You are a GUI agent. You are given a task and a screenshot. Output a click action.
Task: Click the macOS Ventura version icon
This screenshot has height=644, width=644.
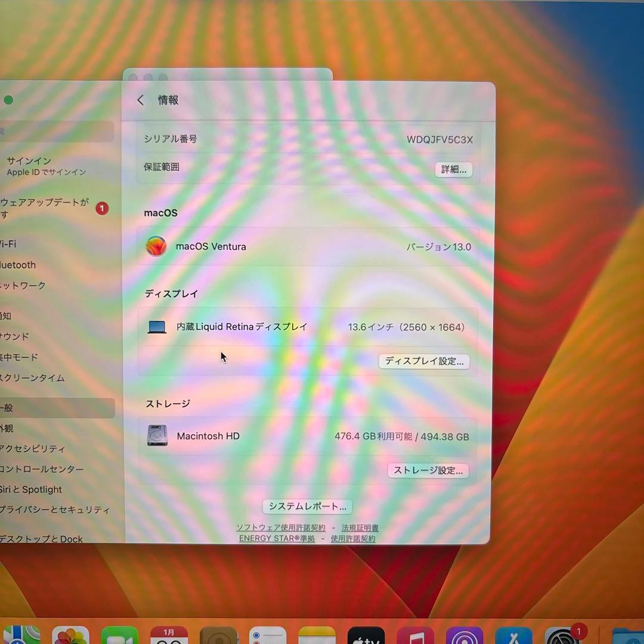pos(156,246)
